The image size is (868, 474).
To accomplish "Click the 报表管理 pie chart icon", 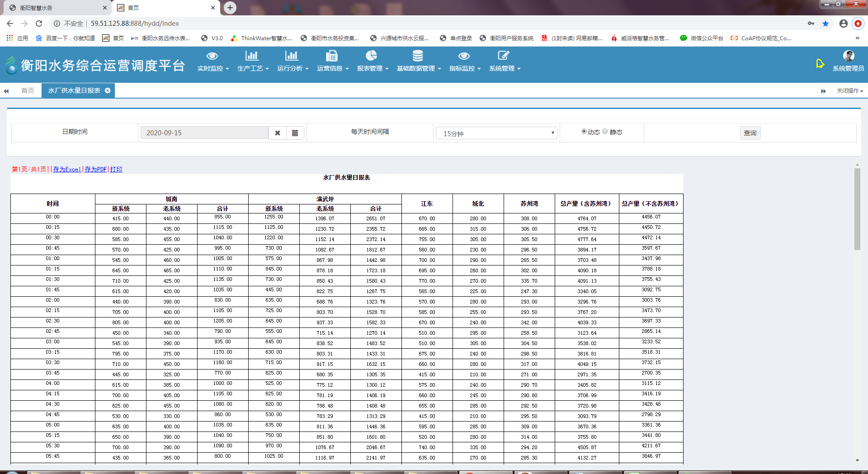I will pyautogui.click(x=371, y=56).
